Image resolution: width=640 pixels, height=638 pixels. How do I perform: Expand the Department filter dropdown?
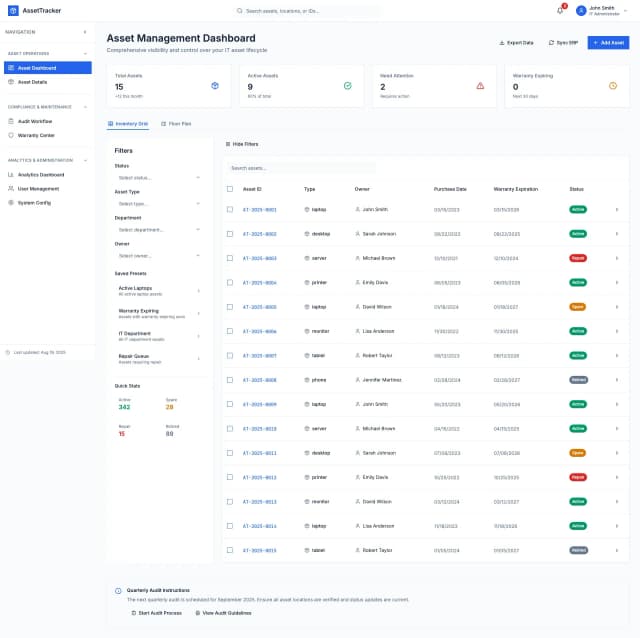pyautogui.click(x=158, y=229)
